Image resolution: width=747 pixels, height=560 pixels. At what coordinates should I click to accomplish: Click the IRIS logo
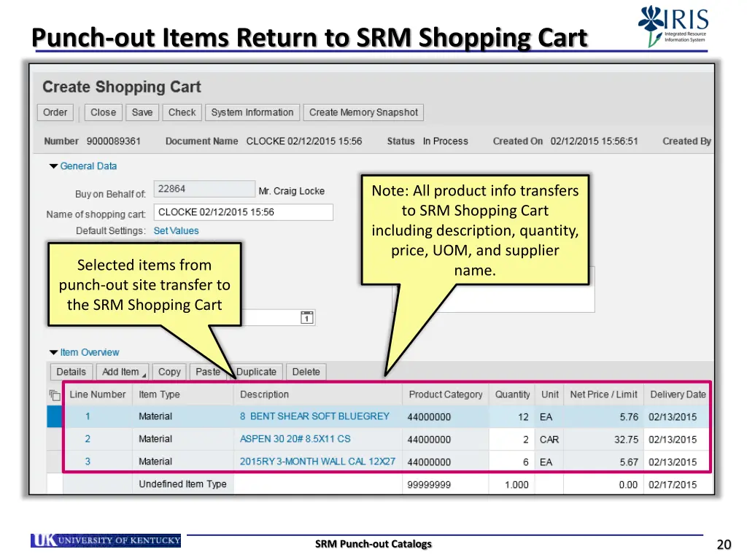pos(673,26)
